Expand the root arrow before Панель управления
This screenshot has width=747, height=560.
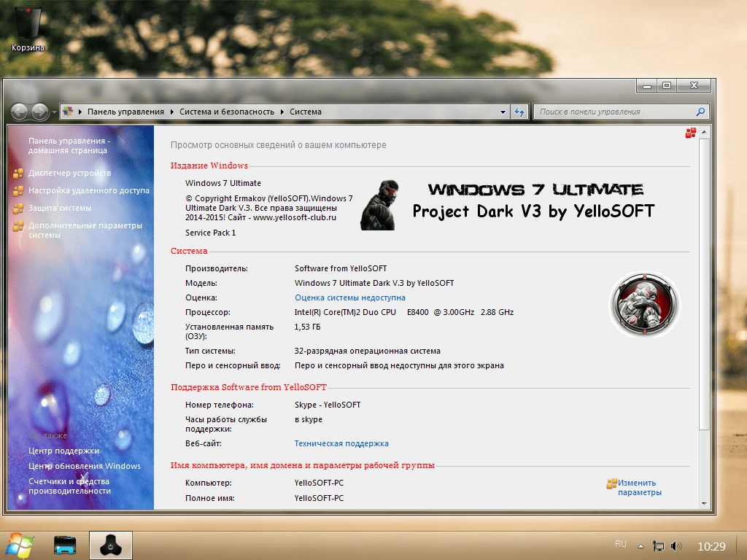(x=80, y=112)
